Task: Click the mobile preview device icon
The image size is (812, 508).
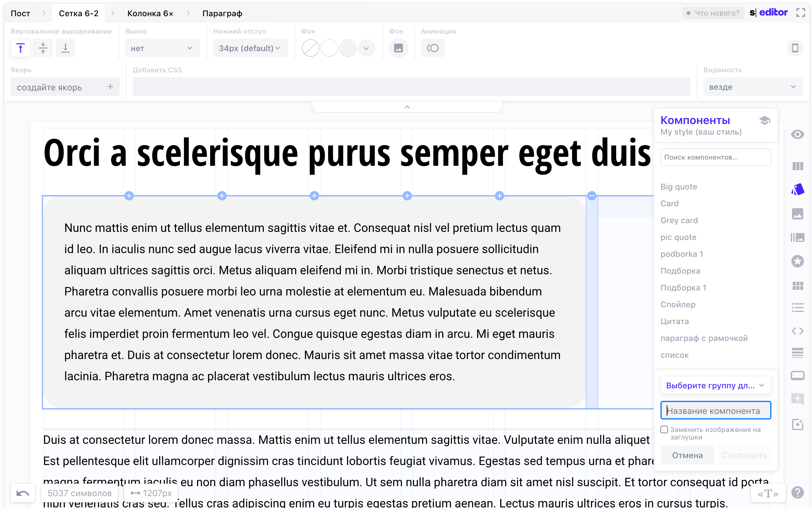Action: click(x=795, y=48)
